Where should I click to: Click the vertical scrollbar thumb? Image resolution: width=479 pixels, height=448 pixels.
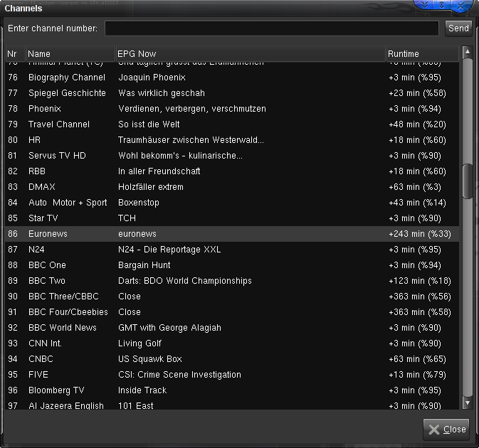point(467,181)
